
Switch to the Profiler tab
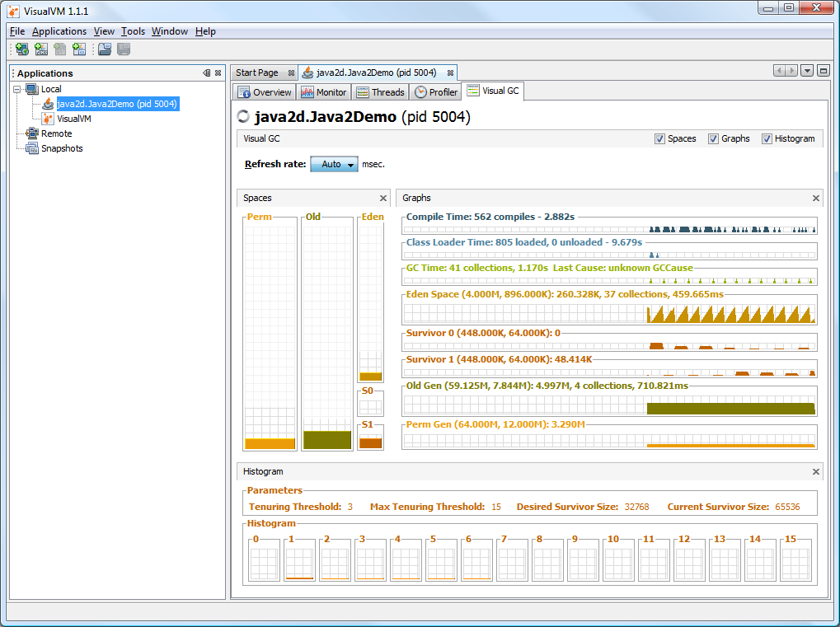pyautogui.click(x=436, y=92)
